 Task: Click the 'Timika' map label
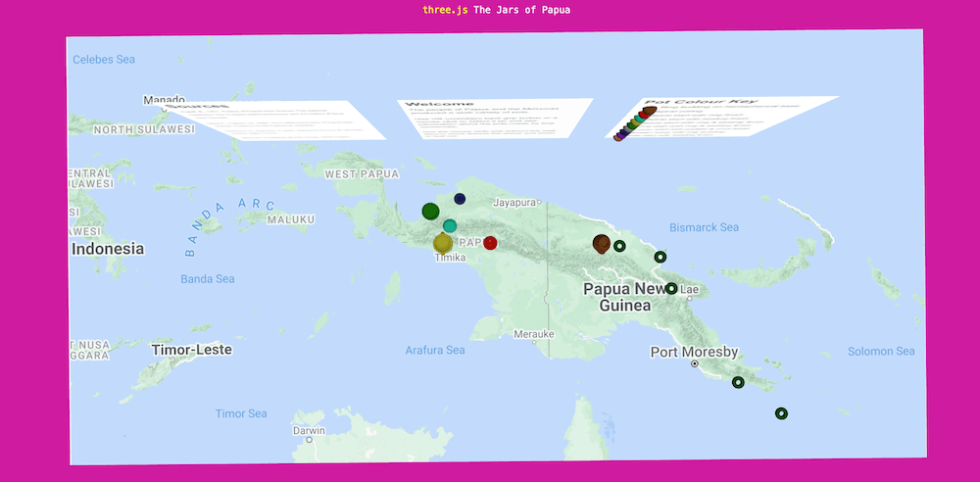coord(451,258)
